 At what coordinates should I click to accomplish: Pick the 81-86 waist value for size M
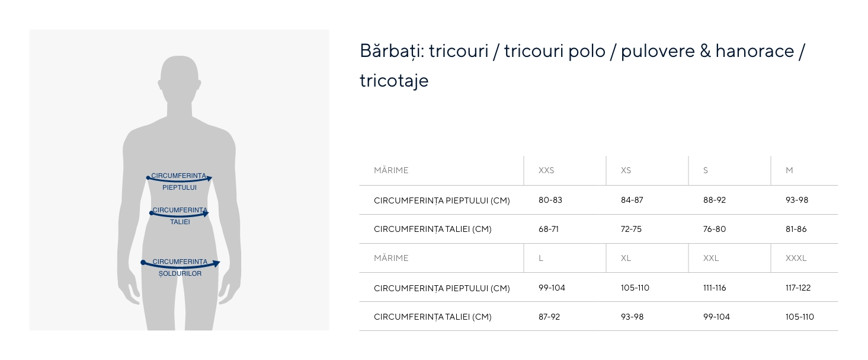click(796, 230)
